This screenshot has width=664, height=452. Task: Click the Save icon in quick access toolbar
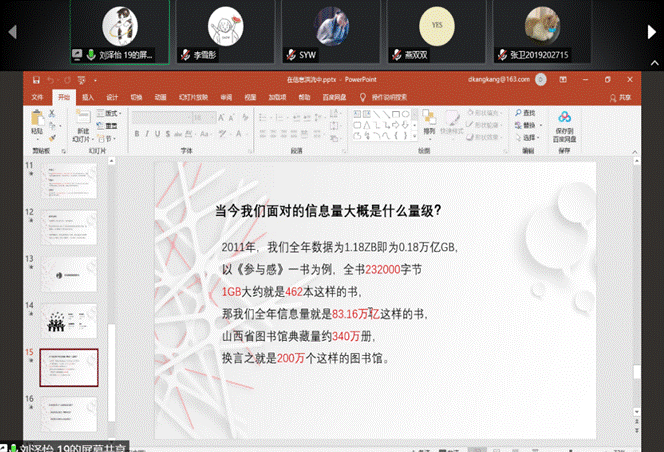pyautogui.click(x=37, y=79)
